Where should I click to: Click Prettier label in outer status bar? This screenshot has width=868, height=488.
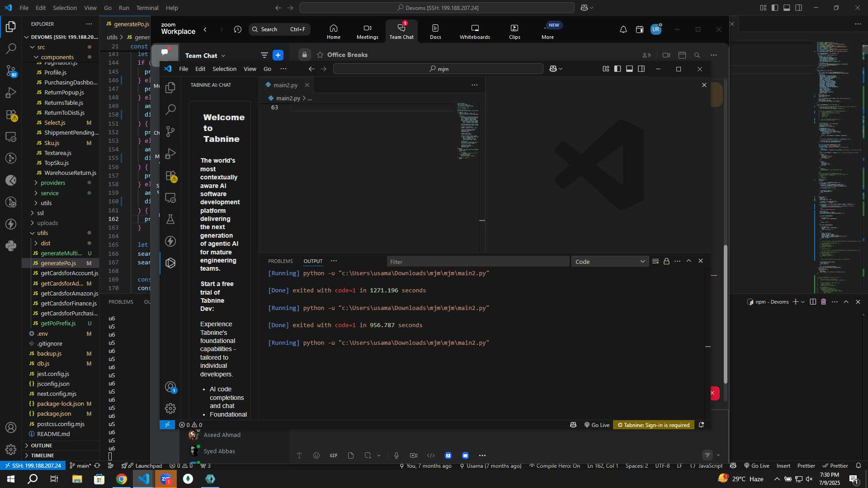[806, 466]
